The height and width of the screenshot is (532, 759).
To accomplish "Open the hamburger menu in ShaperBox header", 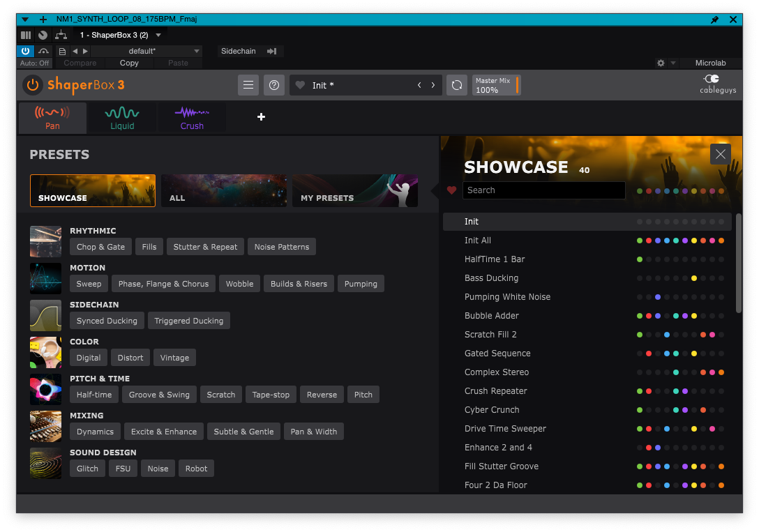I will [x=248, y=85].
